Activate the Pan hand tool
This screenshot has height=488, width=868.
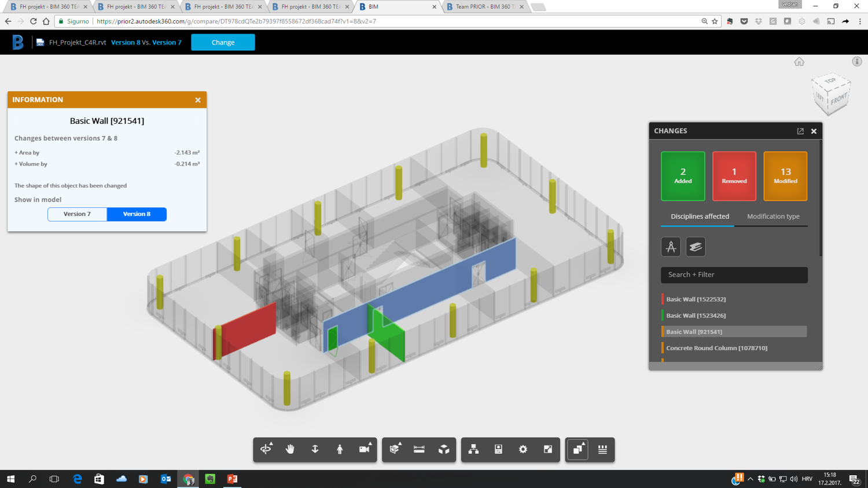point(290,449)
